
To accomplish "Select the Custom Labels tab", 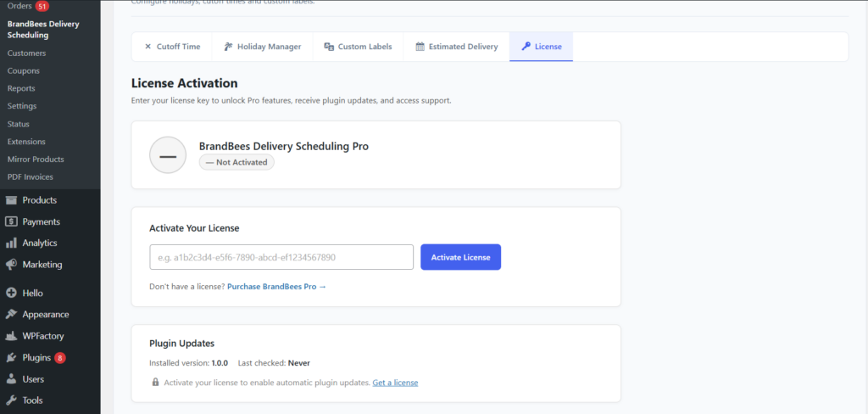I will pos(359,47).
